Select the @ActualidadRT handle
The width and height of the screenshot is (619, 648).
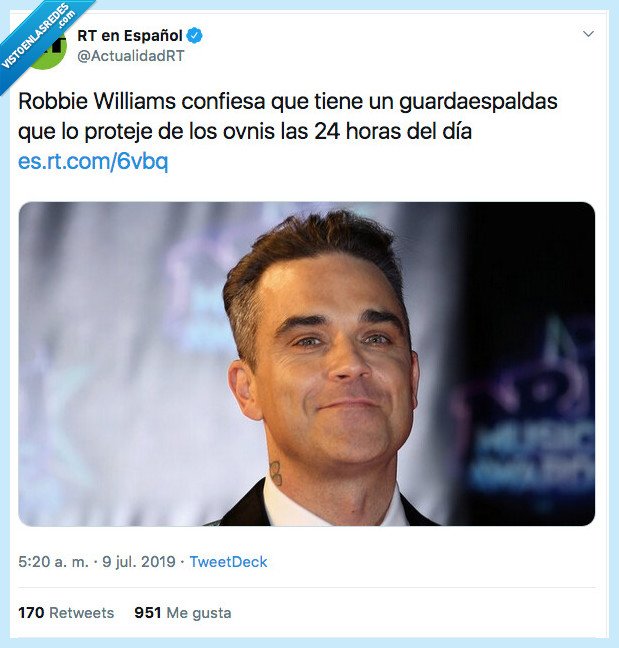131,56
